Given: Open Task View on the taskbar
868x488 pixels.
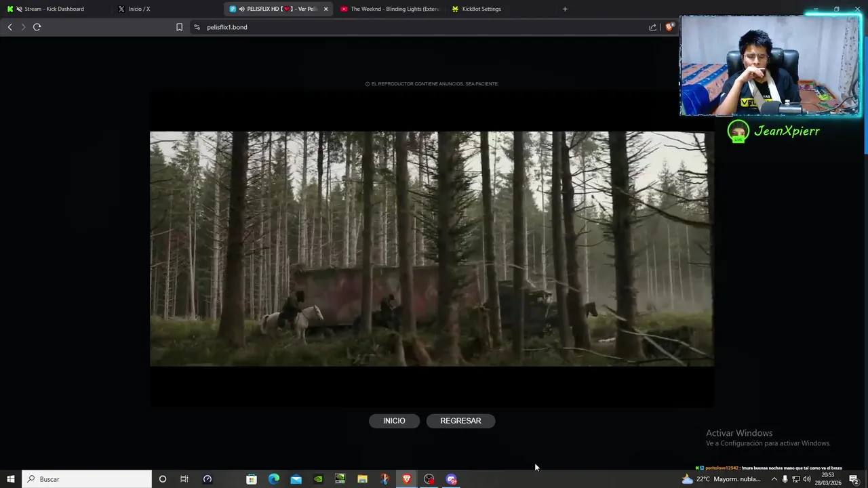Looking at the screenshot, I should (x=184, y=479).
